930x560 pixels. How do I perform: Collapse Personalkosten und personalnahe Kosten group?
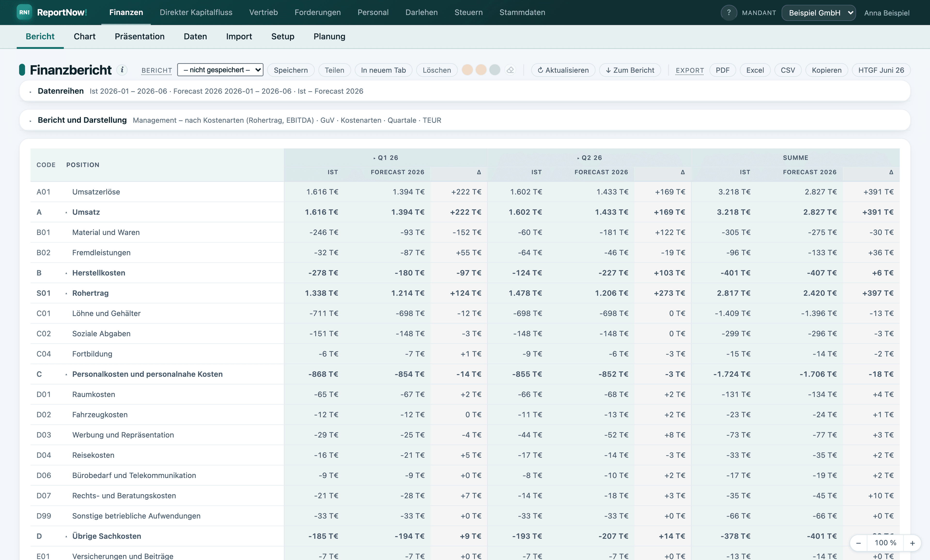[66, 374]
